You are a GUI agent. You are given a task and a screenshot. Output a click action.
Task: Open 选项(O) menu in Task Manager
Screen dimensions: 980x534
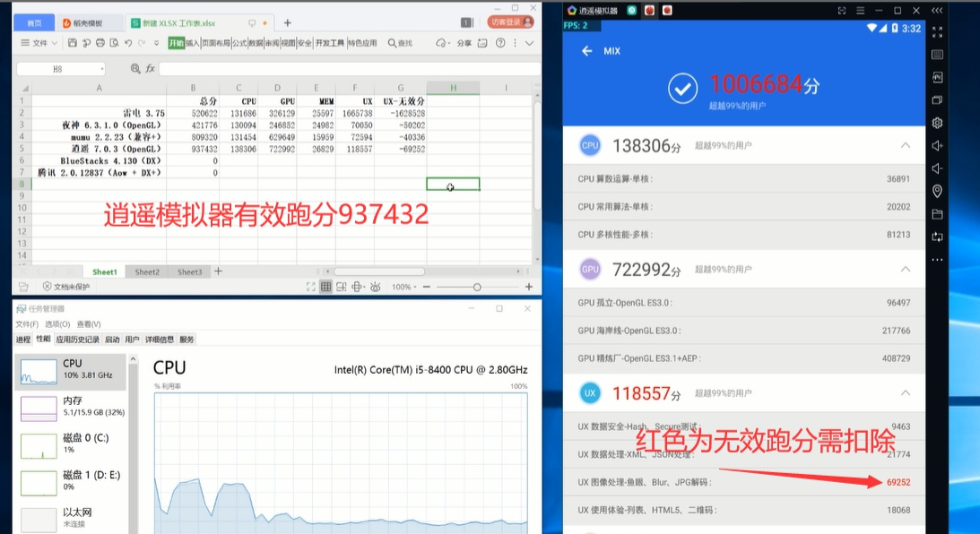coord(56,324)
